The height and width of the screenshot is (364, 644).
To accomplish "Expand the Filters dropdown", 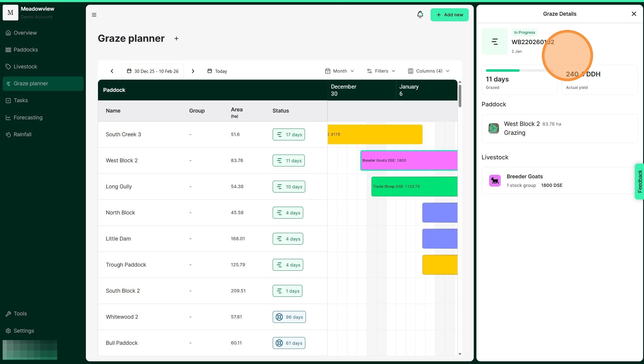I will coord(381,71).
